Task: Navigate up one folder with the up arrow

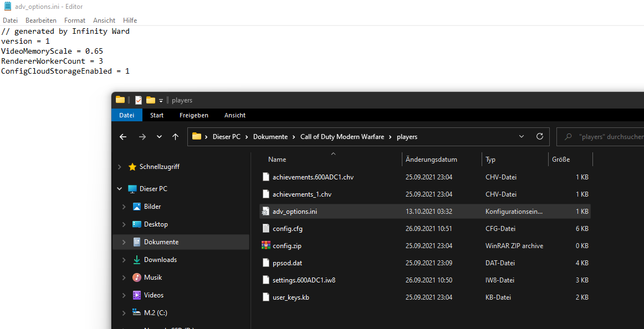Action: click(x=175, y=136)
